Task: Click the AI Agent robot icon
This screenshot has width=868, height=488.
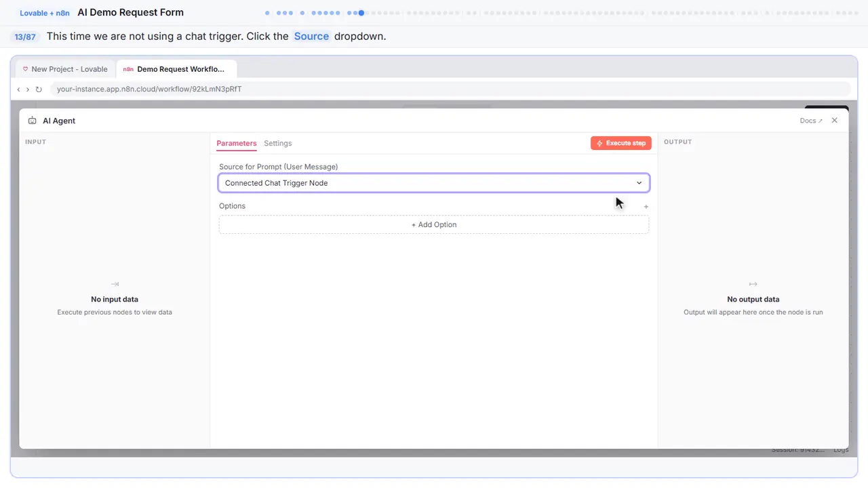Action: pos(33,121)
